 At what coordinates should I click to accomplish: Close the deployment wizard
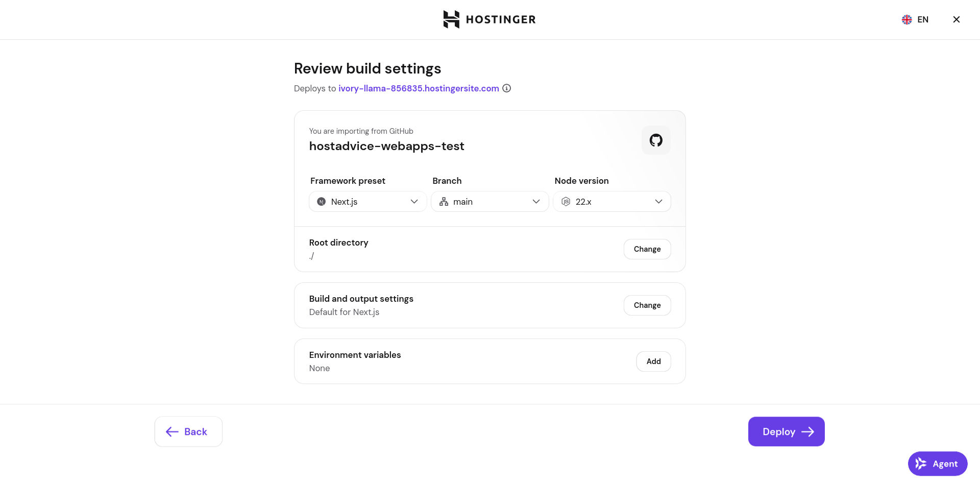[x=957, y=19]
